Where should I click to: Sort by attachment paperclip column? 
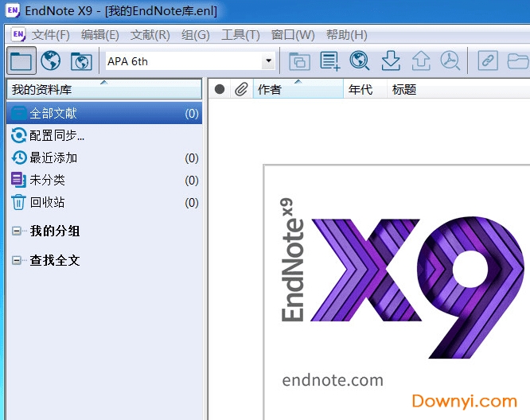pos(241,89)
